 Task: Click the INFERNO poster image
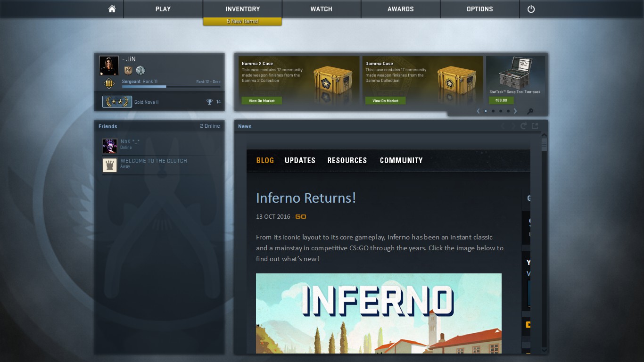(x=379, y=313)
